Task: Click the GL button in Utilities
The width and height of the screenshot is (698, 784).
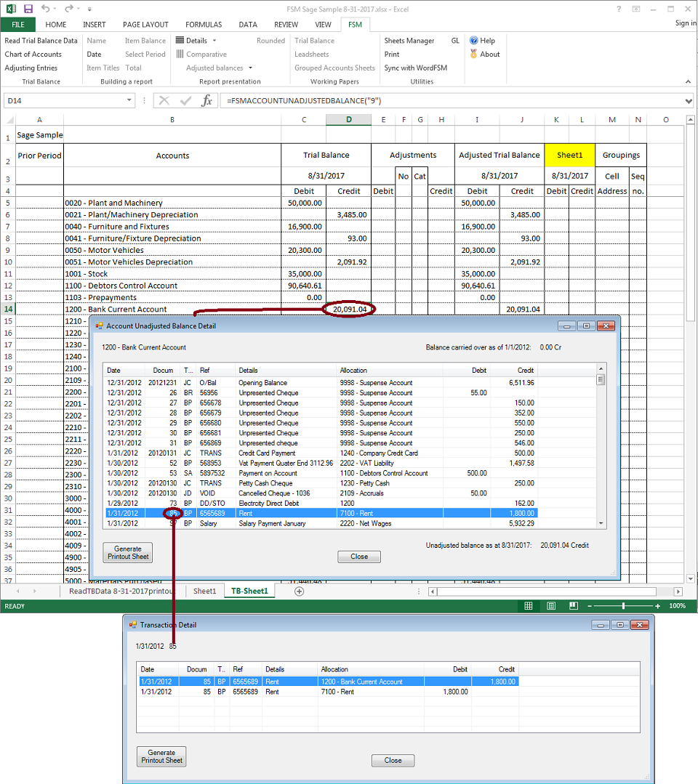Action: pos(455,41)
